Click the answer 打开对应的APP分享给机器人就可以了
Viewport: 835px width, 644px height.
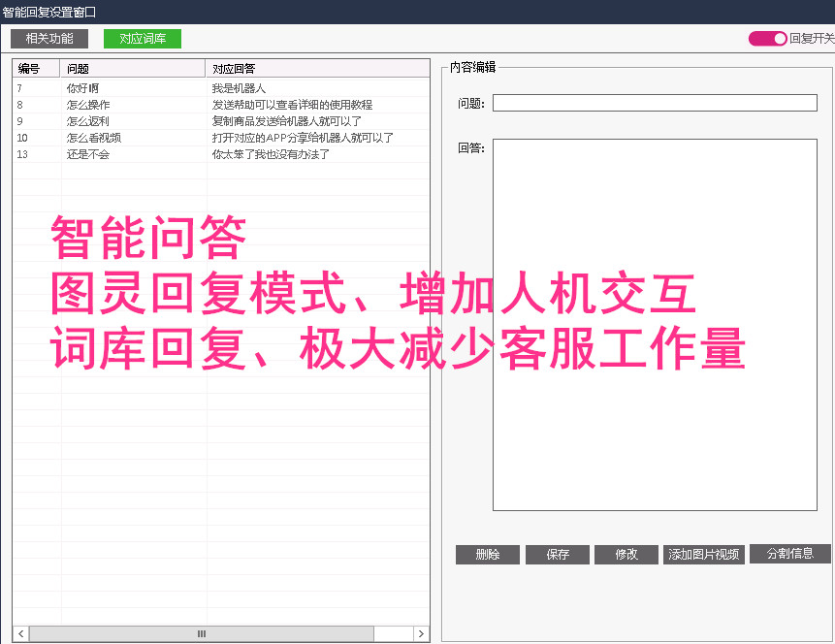click(x=303, y=138)
